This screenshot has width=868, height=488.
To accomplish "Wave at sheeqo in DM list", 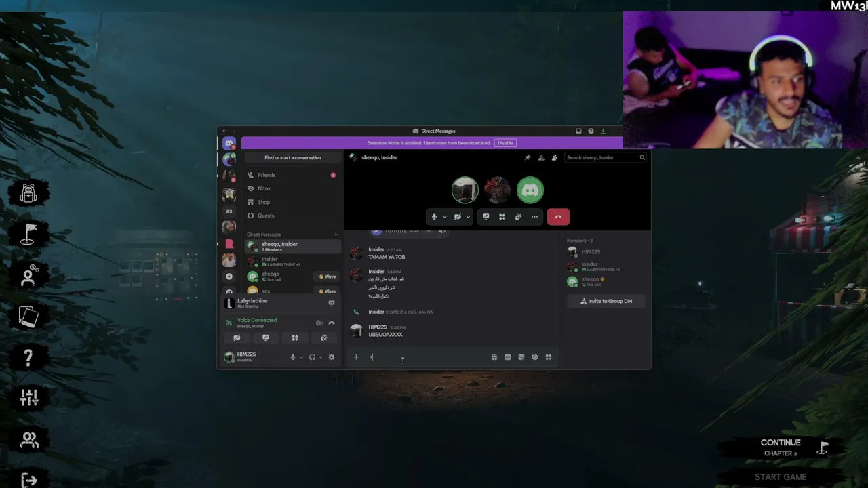I will [328, 277].
